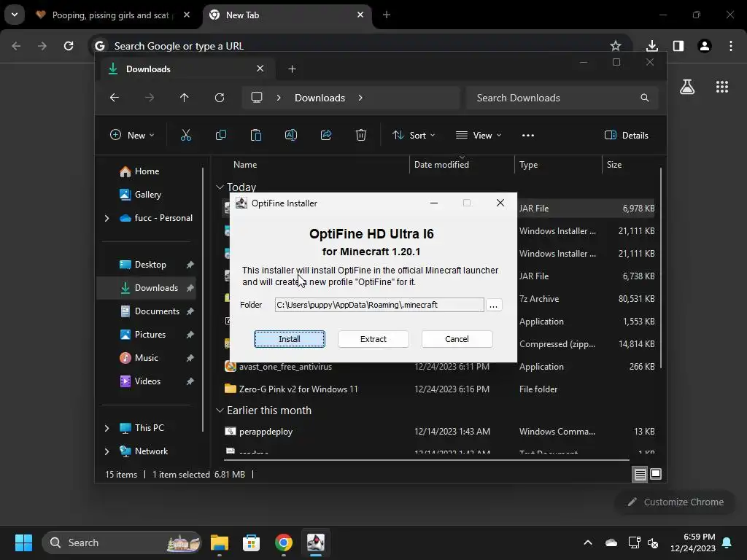Switch to the first Chrome tab
747x560 pixels.
click(113, 15)
